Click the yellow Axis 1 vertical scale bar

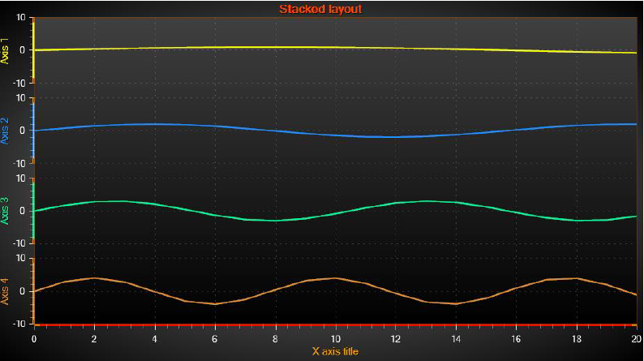pos(33,50)
